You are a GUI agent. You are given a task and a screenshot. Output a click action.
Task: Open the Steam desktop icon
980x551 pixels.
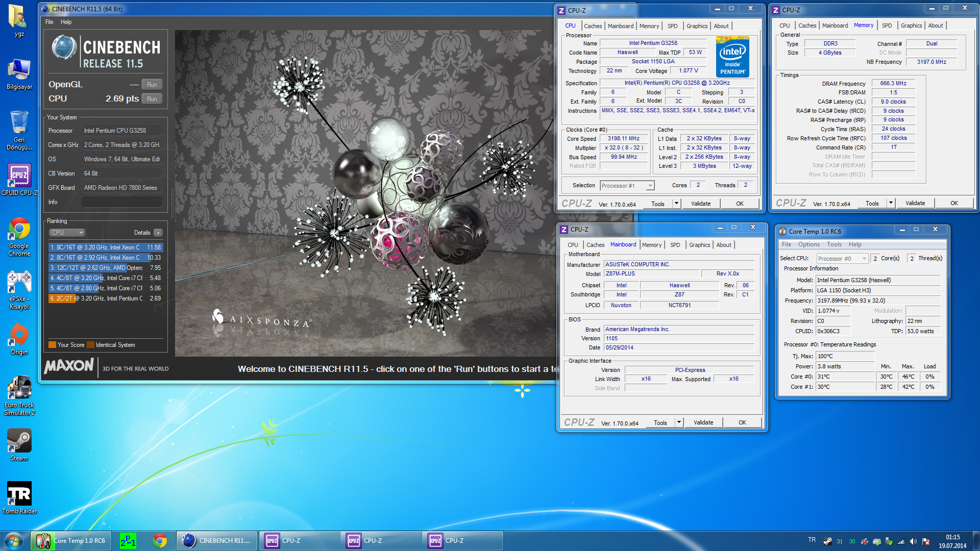(x=19, y=441)
